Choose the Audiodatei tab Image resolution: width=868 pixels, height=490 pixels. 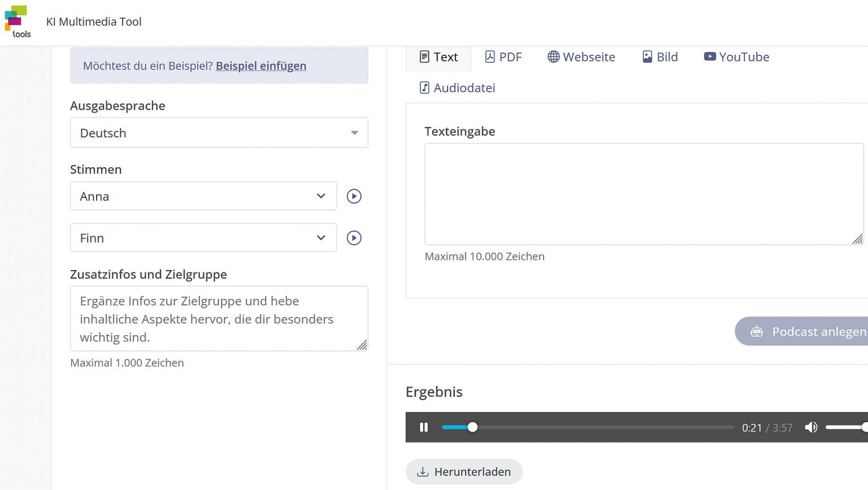coord(457,88)
